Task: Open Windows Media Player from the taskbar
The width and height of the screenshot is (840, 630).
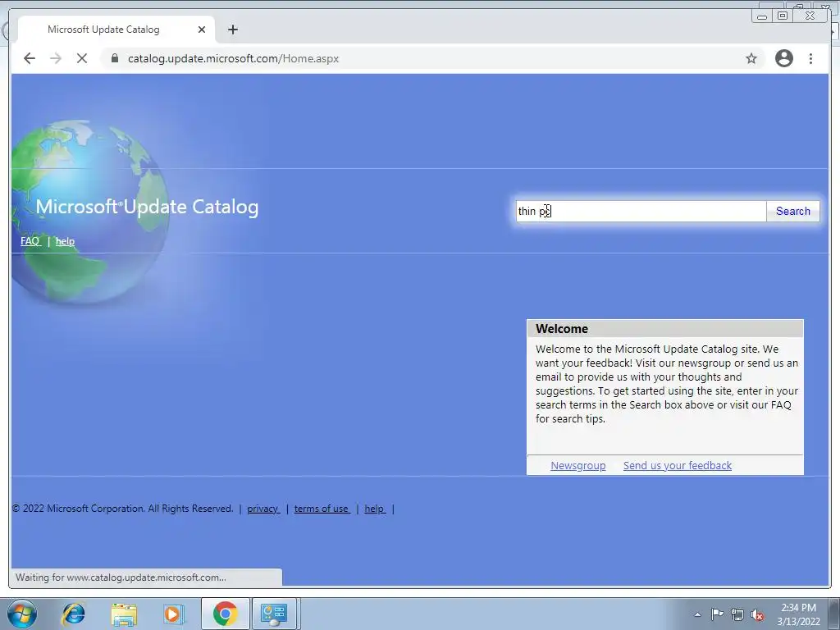Action: point(173,614)
